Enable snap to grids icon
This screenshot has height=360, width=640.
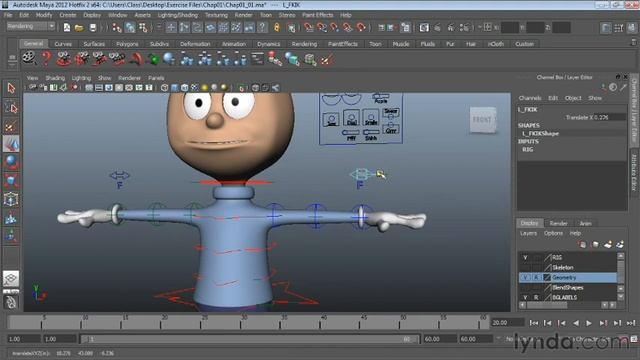tap(309, 28)
